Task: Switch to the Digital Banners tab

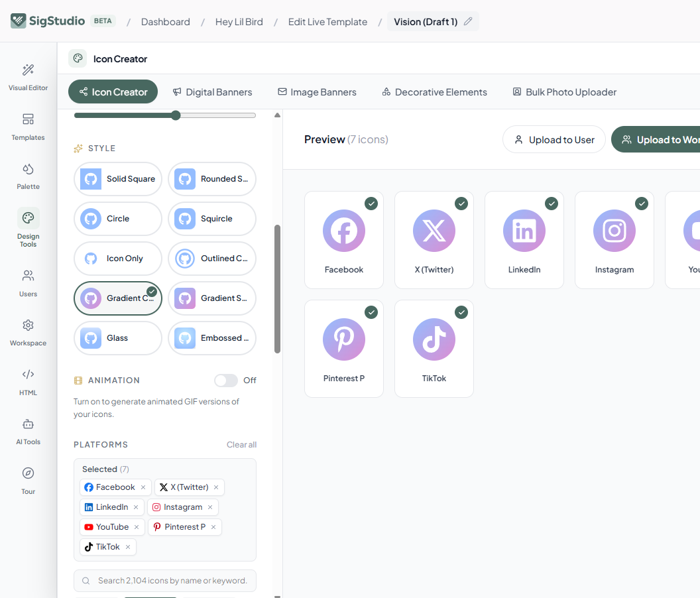Action: click(213, 92)
